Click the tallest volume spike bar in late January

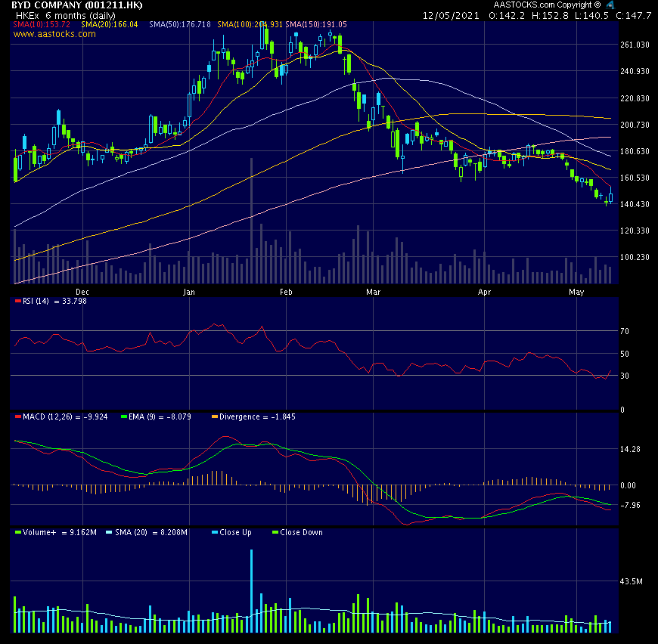tap(251, 591)
